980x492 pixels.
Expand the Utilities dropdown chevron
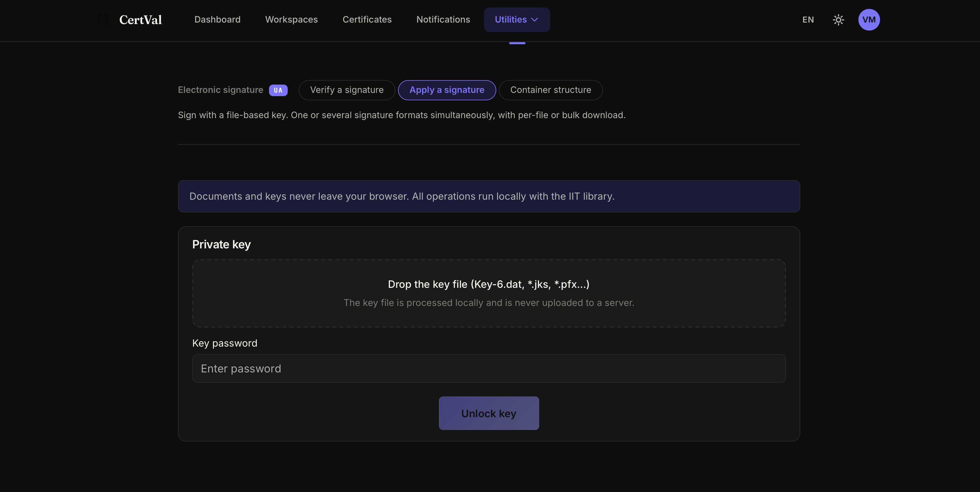(x=534, y=20)
